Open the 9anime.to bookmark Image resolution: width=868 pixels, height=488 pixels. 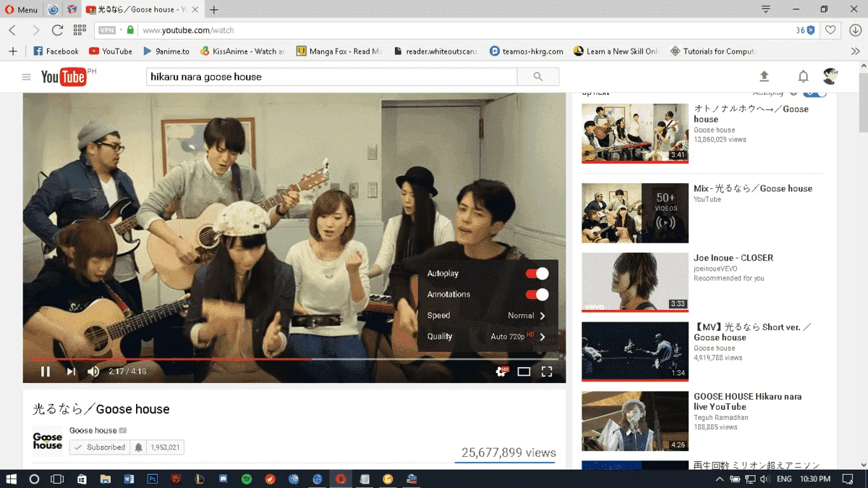[x=166, y=51]
